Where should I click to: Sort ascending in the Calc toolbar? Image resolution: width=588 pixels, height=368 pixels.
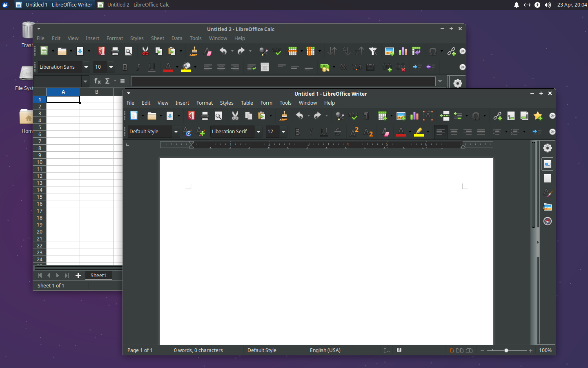click(346, 51)
